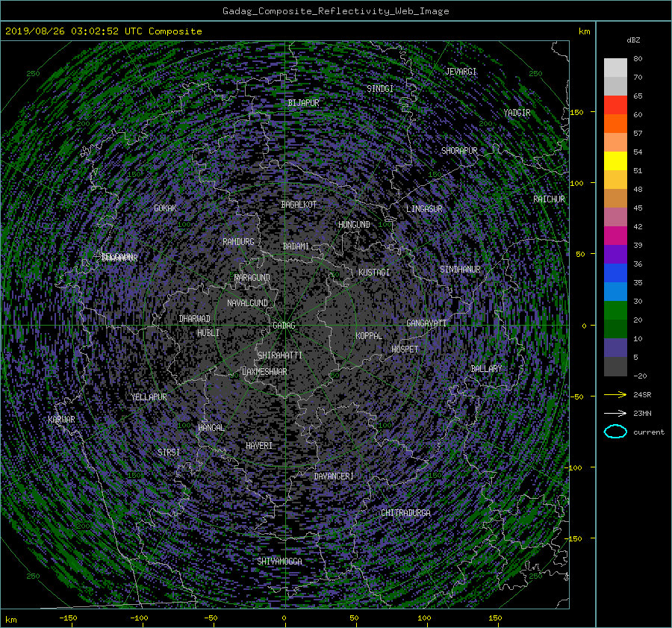Image resolution: width=672 pixels, height=628 pixels.
Task: Click the 100 tick on bottom axis
Action: [x=424, y=618]
